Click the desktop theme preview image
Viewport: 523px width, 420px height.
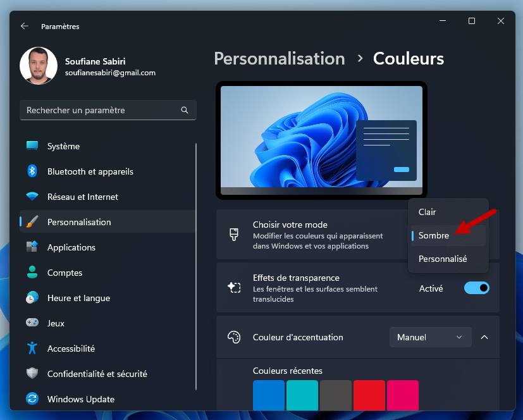[x=321, y=140]
